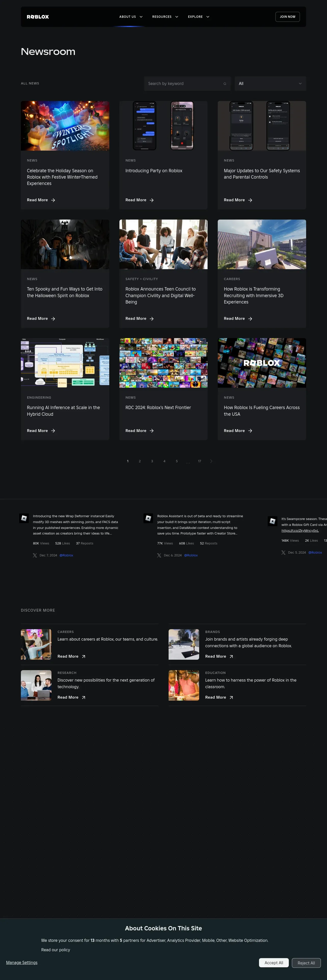Screen dimensions: 327x980
Task: Open @Roblox handle on Dec 6 tweet
Action: (x=191, y=555)
